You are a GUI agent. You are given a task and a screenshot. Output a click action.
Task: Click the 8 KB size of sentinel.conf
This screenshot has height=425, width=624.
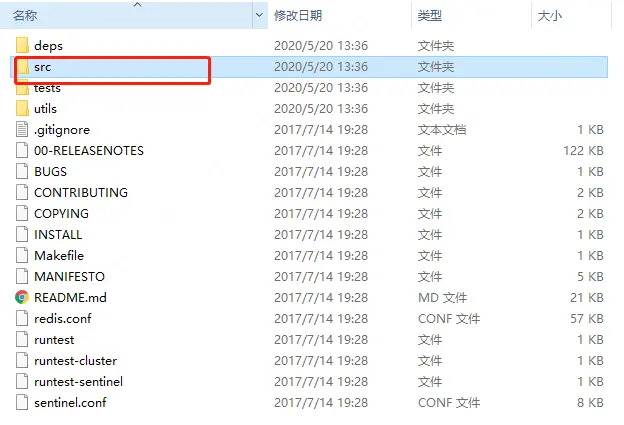591,403
